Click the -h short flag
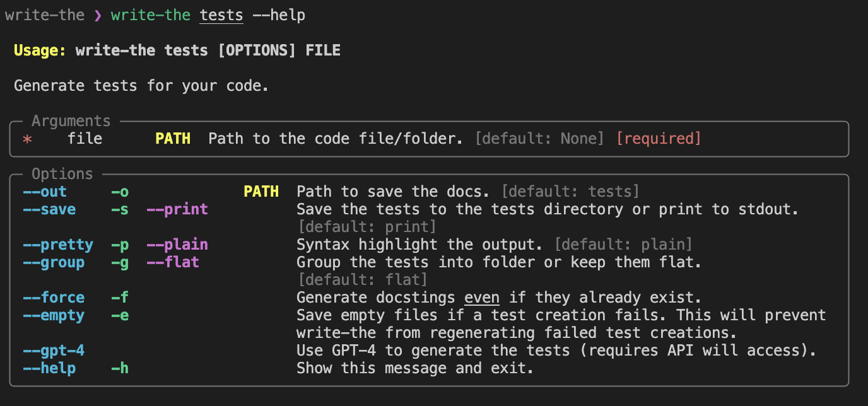Image resolution: width=868 pixels, height=406 pixels. pyautogui.click(x=119, y=368)
